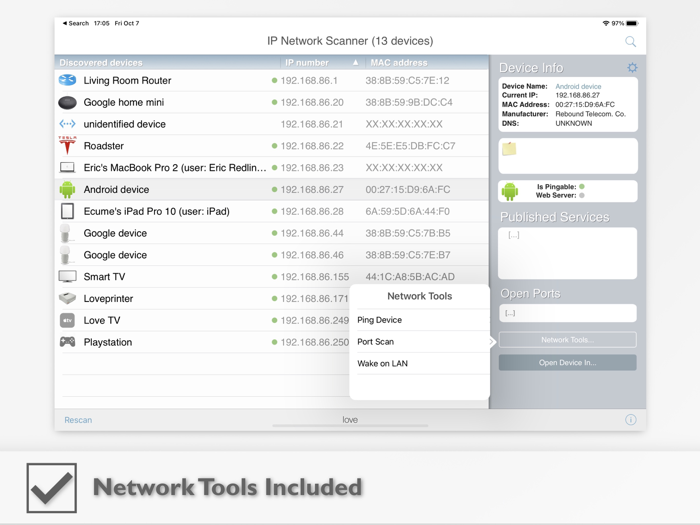700x525 pixels.
Task: Open the search magnifier icon
Action: (x=630, y=42)
